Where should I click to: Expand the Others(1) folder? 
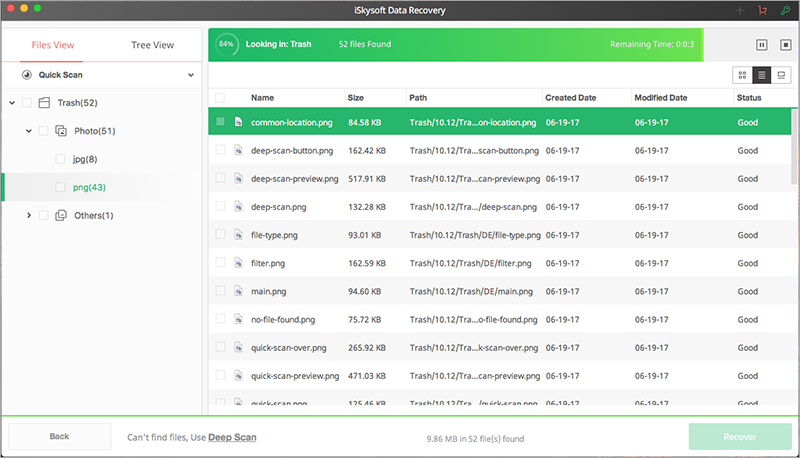tap(29, 215)
